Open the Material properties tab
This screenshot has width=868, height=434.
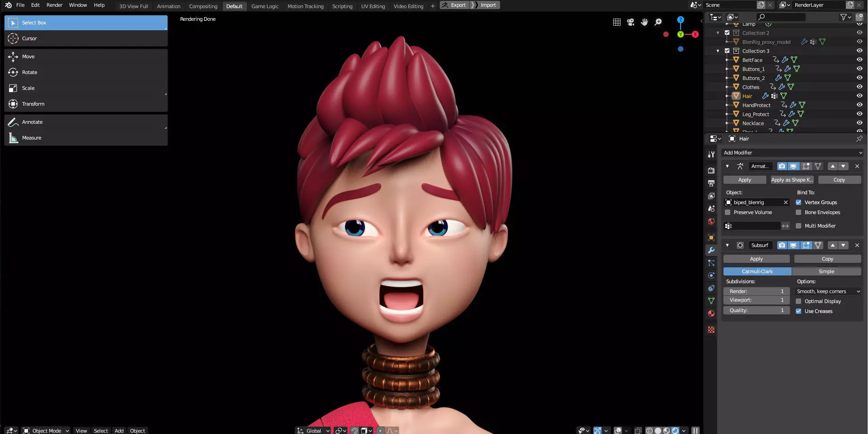(x=711, y=313)
